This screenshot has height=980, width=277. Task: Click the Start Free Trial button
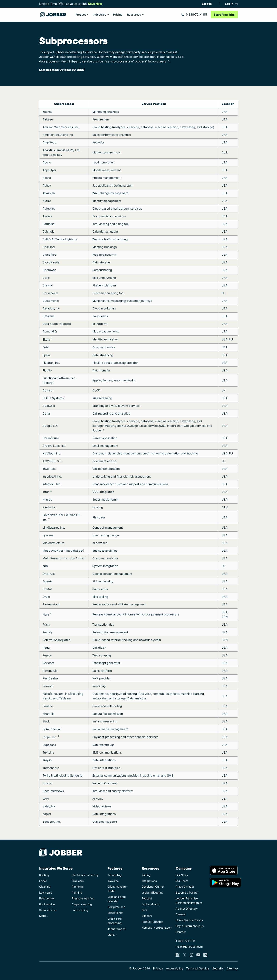tap(224, 15)
